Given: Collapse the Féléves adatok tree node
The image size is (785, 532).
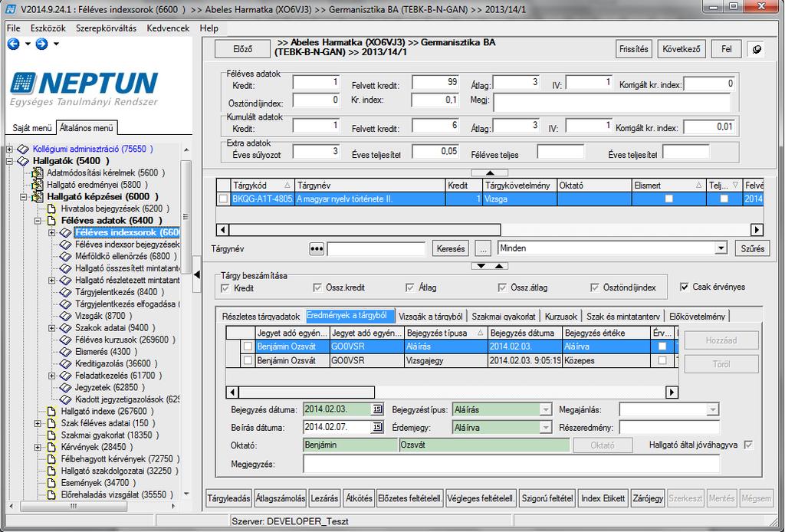Looking at the screenshot, I should click(38, 221).
